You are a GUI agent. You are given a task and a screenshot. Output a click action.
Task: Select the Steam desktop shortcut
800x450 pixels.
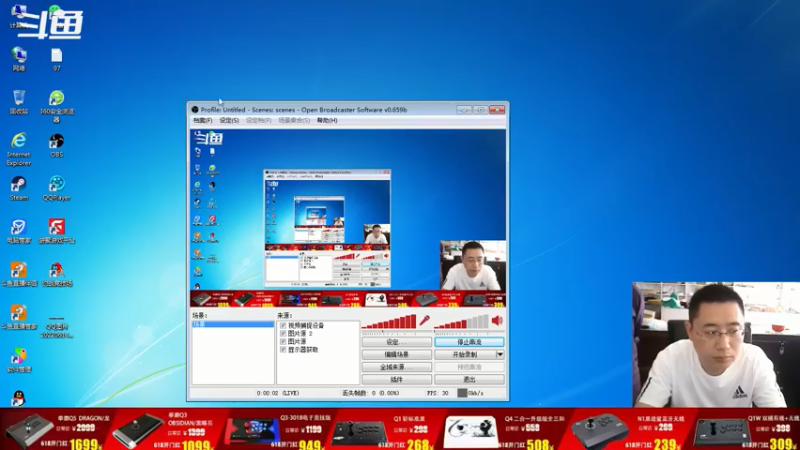[x=19, y=188]
